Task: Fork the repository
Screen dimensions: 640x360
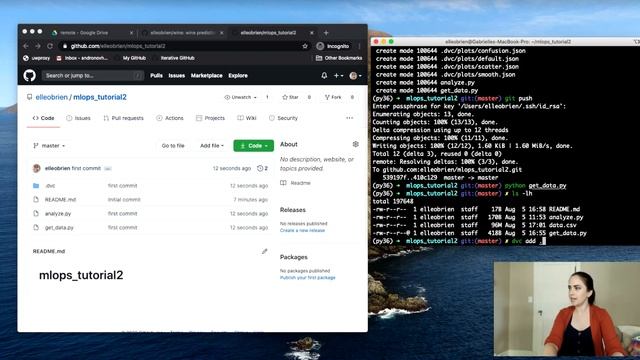Action: [333, 97]
